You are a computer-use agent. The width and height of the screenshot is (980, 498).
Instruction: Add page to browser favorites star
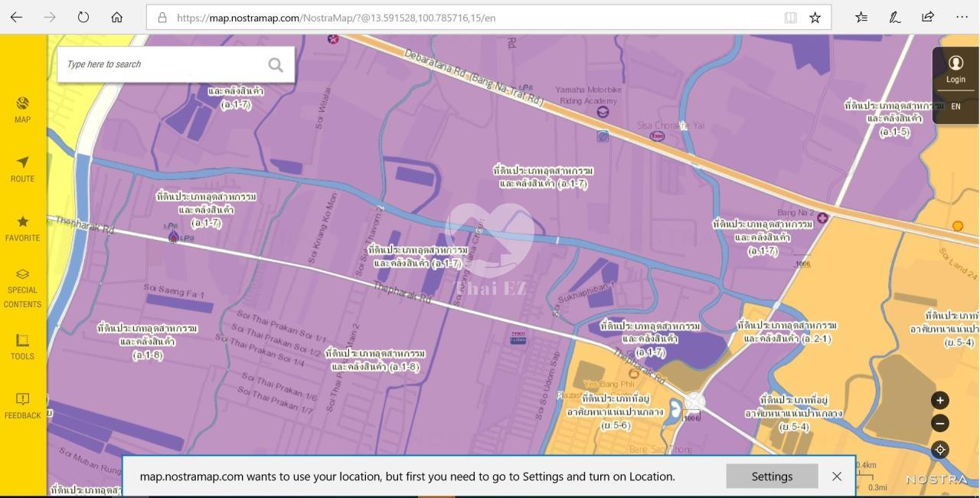815,18
